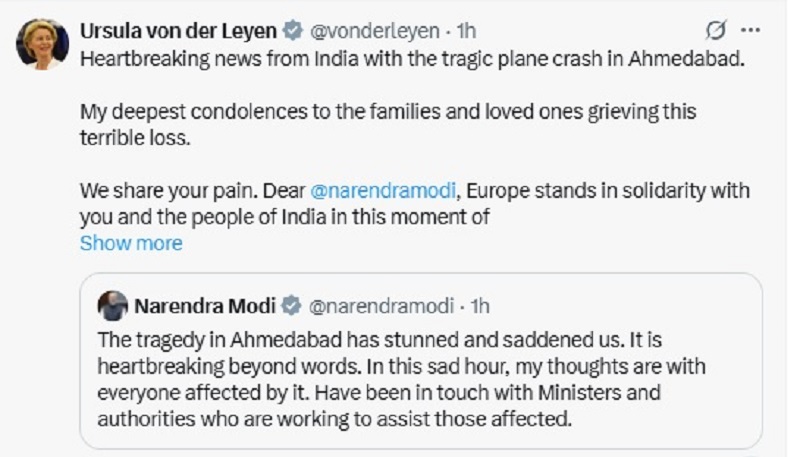Screen dimensions: 800x457
Task: Click the Grok slashed-circle icon
Action: pyautogui.click(x=716, y=31)
